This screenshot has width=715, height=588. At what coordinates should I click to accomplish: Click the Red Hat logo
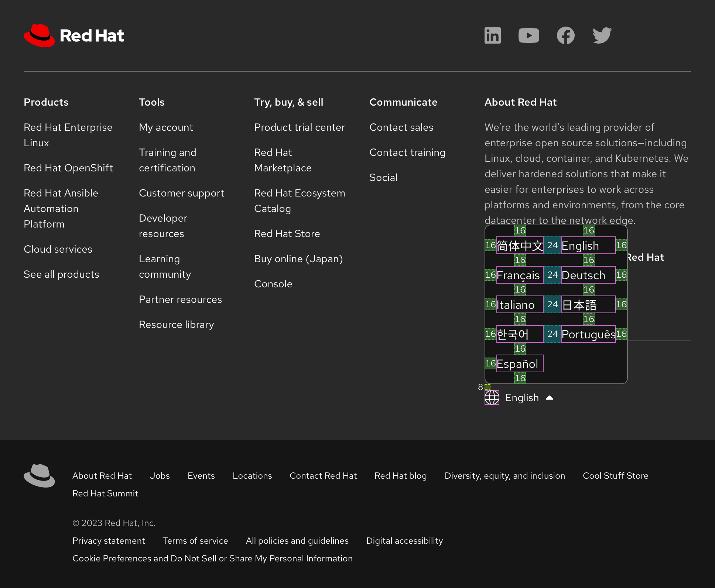pos(73,35)
